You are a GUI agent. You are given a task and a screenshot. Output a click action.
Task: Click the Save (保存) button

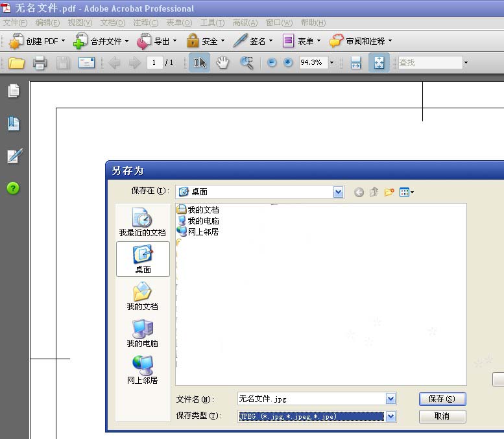click(x=442, y=399)
